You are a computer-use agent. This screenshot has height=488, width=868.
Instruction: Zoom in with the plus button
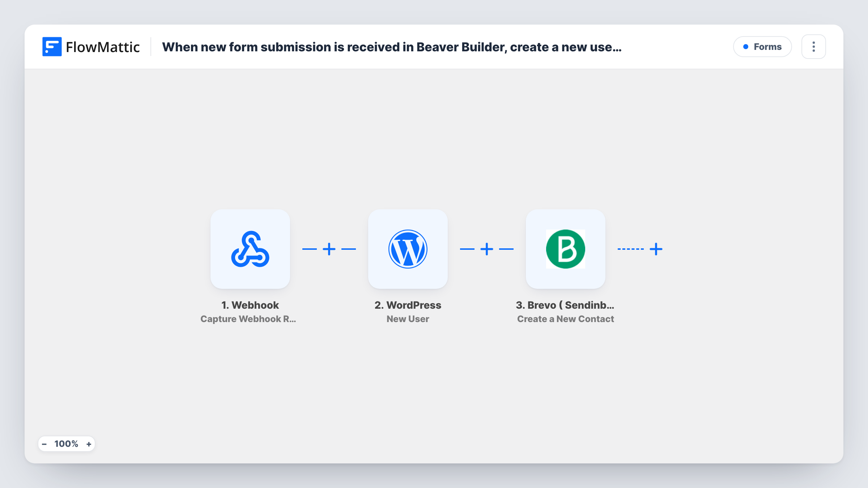click(89, 444)
